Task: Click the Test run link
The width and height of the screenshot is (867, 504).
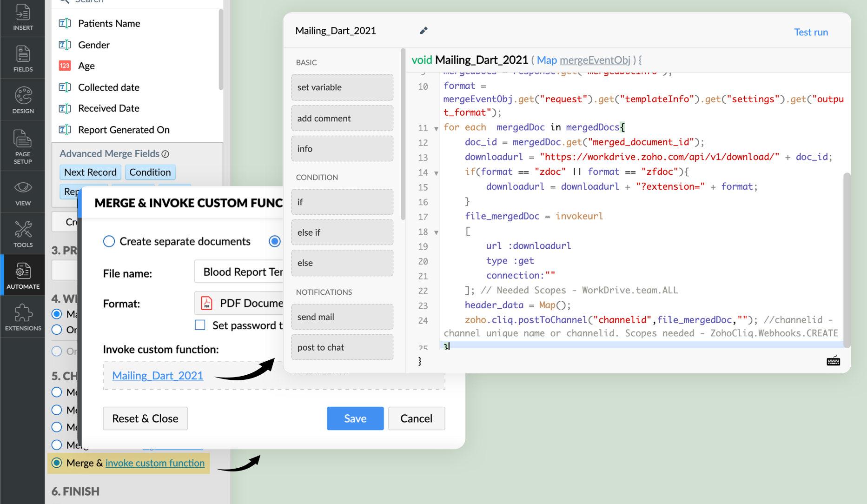Action: click(x=811, y=32)
